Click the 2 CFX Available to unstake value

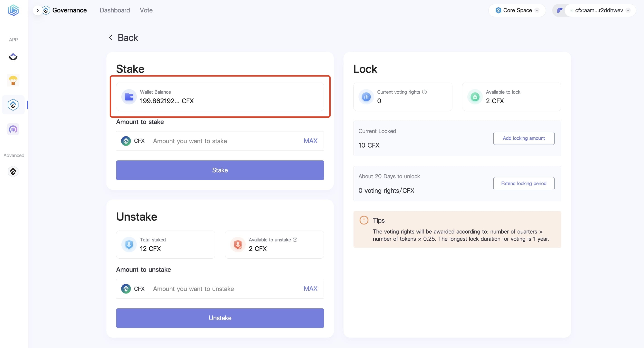click(257, 249)
